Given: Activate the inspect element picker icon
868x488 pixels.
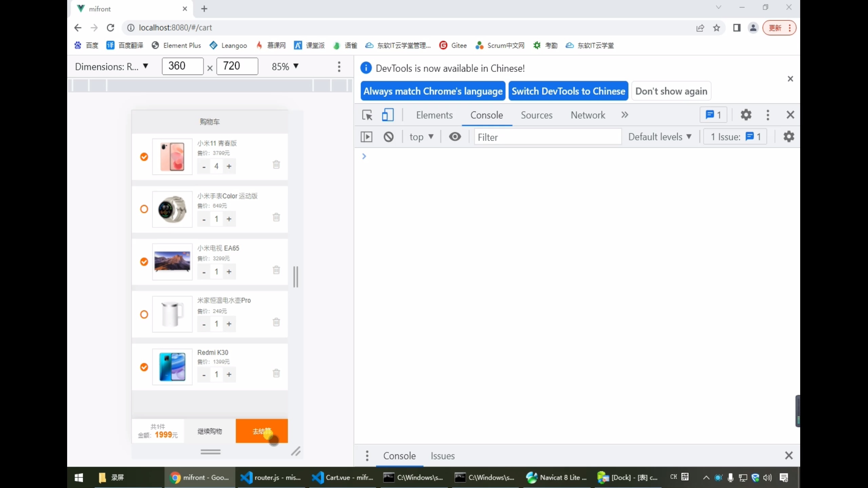Looking at the screenshot, I should pos(367,115).
